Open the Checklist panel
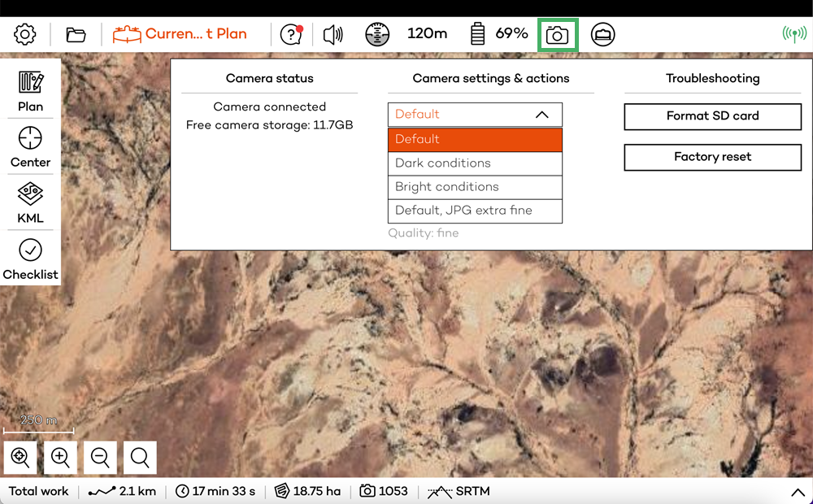813x504 pixels. point(31,259)
